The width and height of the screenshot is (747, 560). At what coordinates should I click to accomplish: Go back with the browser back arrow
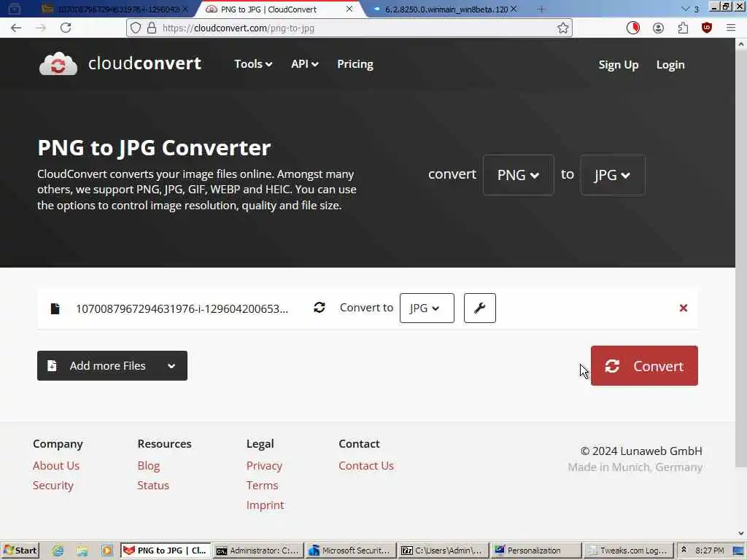16,28
